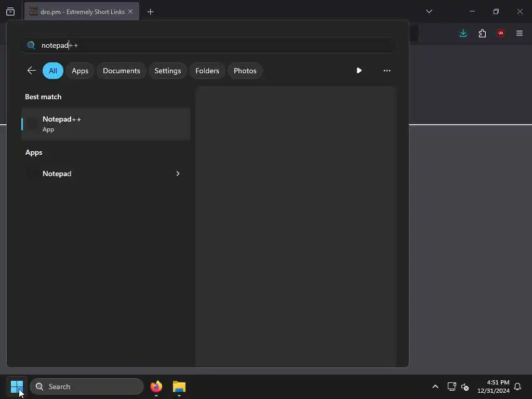This screenshot has width=532, height=399.
Task: Switch to Documents filter tab
Action: pos(122,71)
